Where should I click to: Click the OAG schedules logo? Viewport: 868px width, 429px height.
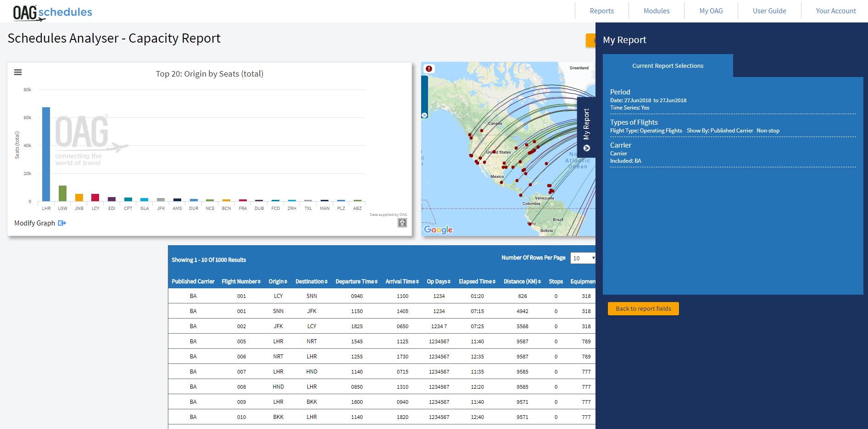[52, 12]
